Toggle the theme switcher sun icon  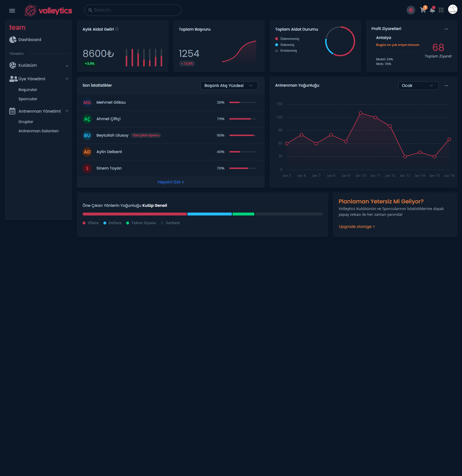click(411, 10)
